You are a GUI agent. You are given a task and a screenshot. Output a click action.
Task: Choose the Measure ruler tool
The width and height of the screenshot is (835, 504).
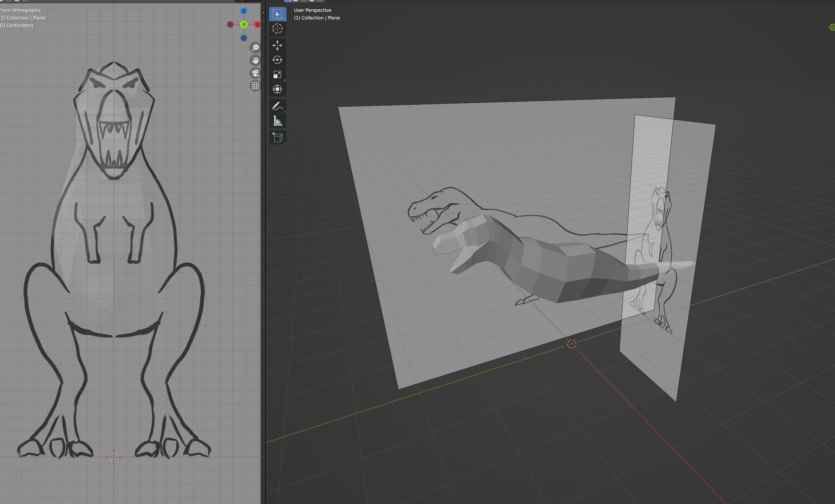click(277, 121)
